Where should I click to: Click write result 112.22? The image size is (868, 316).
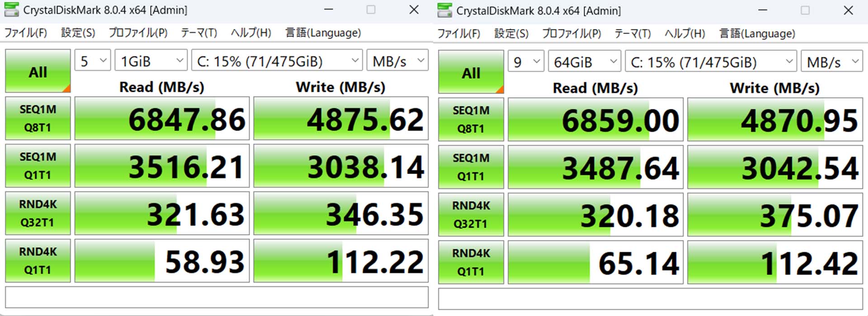[341, 260]
